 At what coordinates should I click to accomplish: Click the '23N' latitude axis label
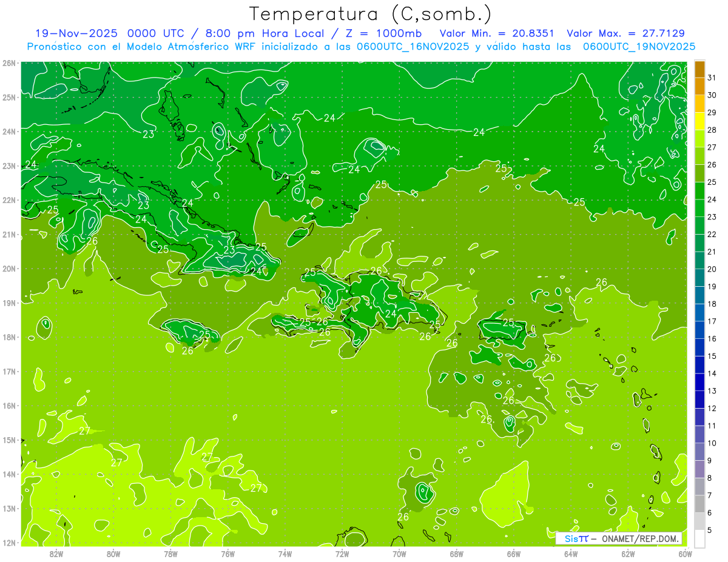pos(8,166)
